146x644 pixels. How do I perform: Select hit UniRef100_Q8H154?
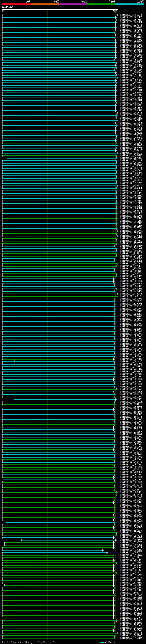click(x=131, y=50)
